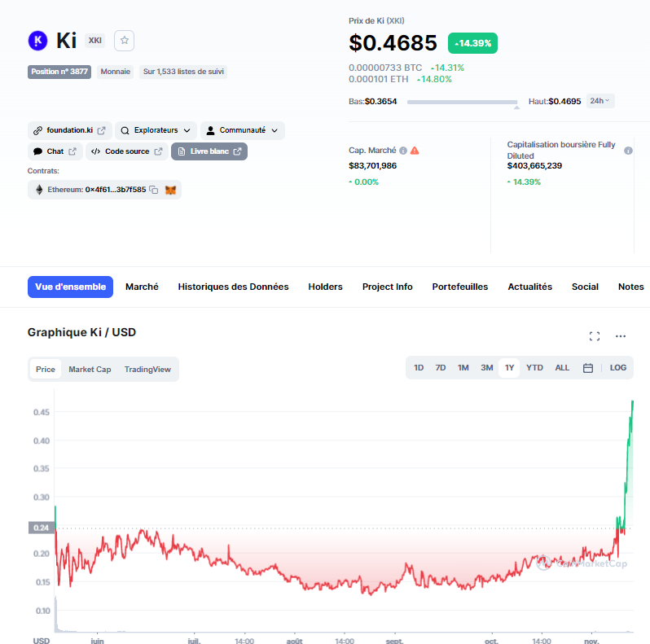Select 3M chart range
Viewport: 650px width, 644px height.
(x=486, y=367)
